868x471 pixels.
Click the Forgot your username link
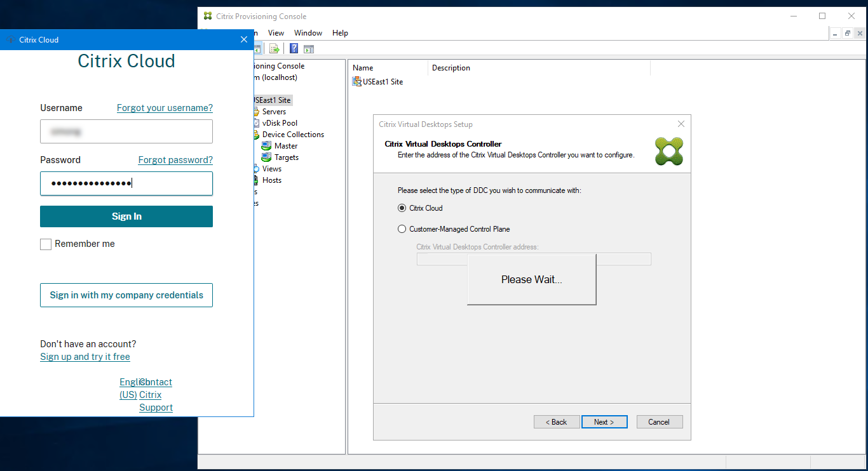pos(164,108)
